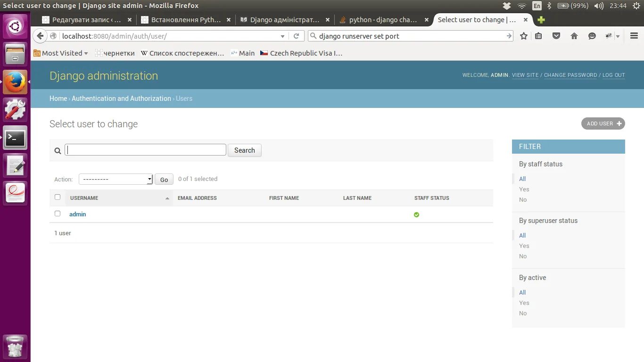Click the View Site link
The image size is (644, 362).
[x=525, y=75]
